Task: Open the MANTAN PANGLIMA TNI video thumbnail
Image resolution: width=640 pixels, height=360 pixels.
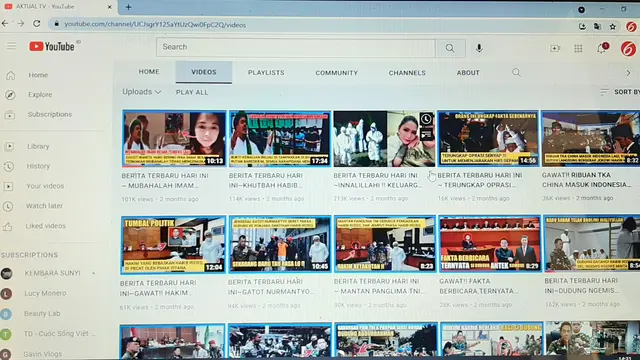Action: click(x=384, y=244)
